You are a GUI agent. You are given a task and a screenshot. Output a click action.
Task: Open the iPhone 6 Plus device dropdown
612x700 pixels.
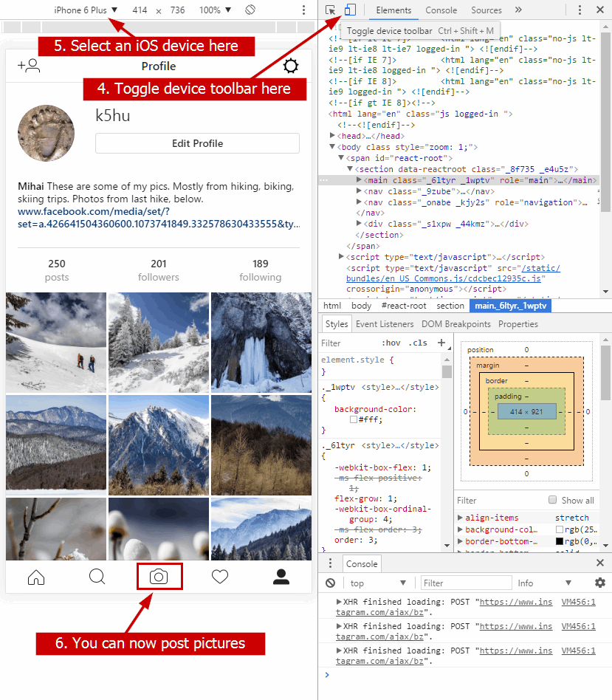[x=86, y=10]
